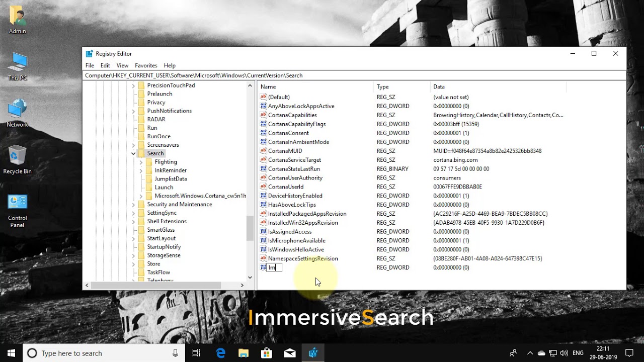Expand the PushNotifications key

coord(133,111)
